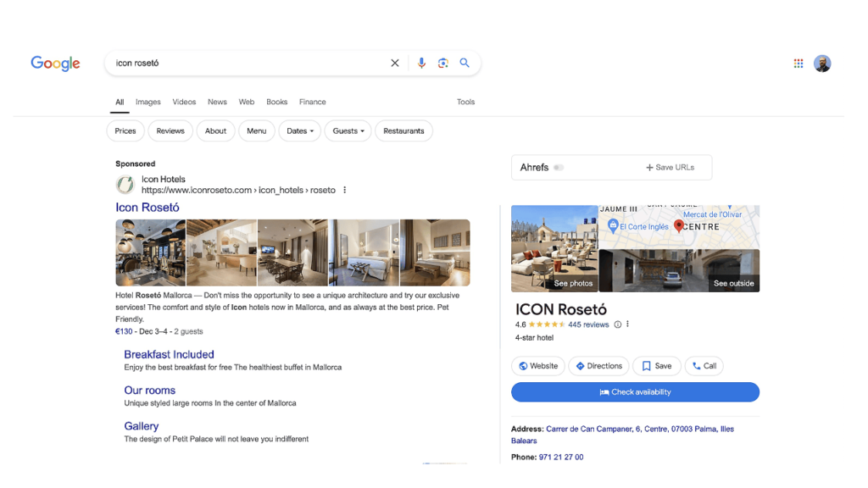Switch to the News tab
This screenshot has width=868, height=488.
pos(217,102)
